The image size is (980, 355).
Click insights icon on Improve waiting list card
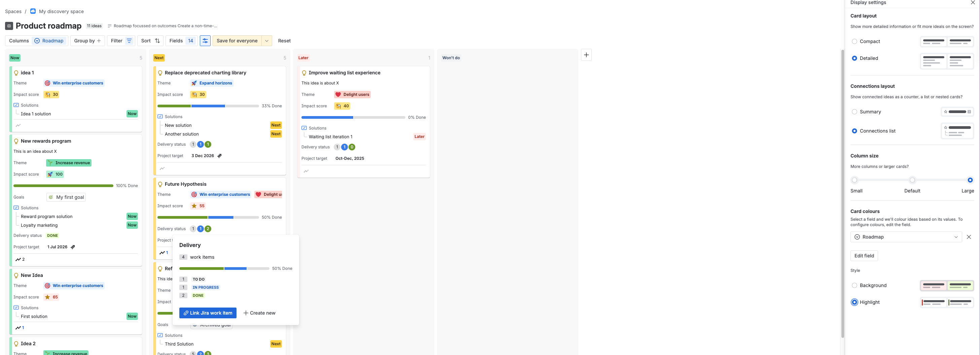point(306,171)
